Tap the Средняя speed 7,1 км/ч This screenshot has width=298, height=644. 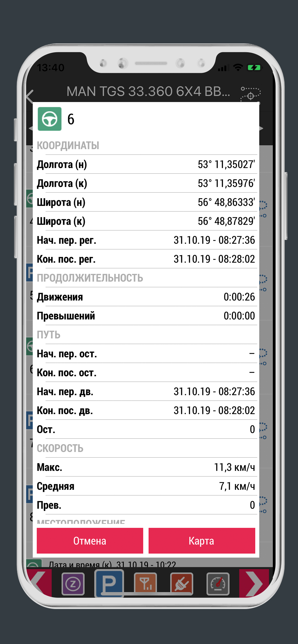[237, 486]
